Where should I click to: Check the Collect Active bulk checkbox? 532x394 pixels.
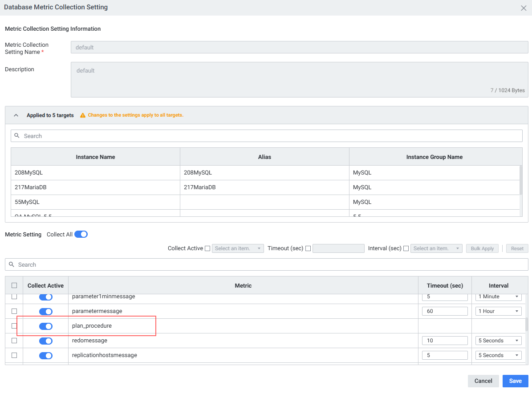(207, 248)
